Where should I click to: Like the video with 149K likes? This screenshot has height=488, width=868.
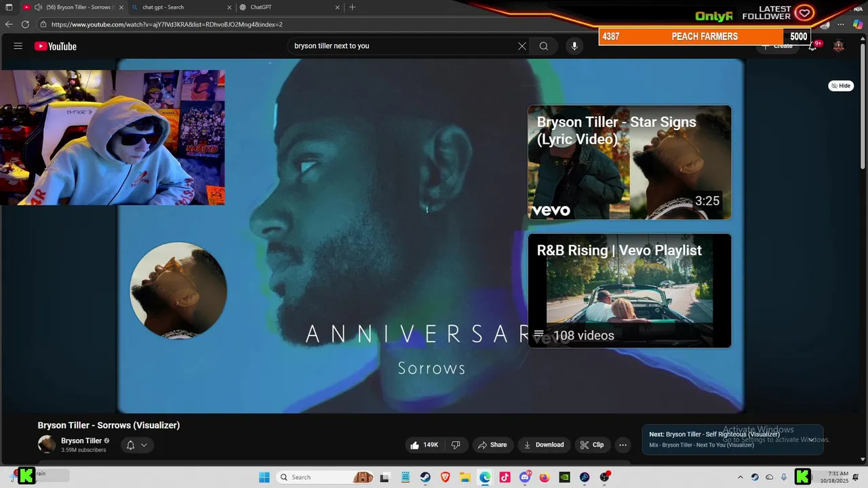click(x=424, y=445)
